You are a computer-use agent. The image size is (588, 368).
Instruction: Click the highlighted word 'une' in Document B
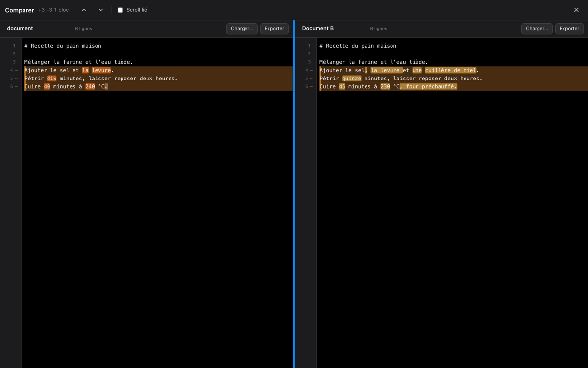pyautogui.click(x=417, y=70)
